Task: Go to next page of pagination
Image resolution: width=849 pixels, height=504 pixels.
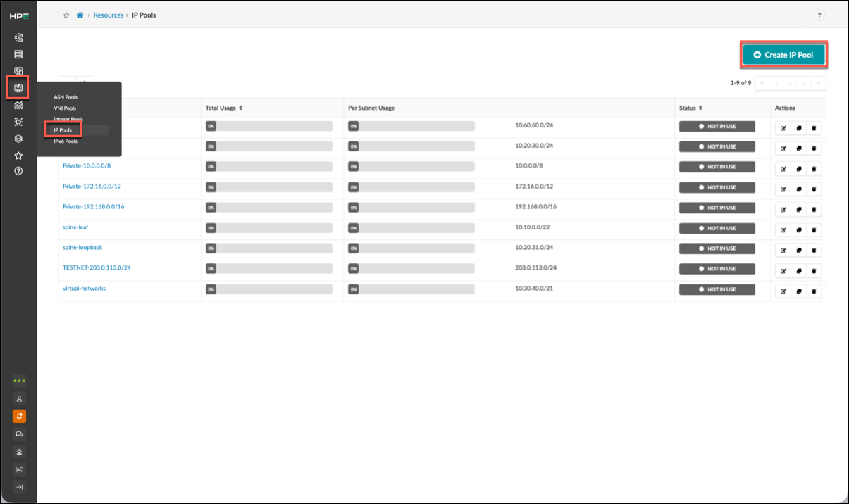Action: [x=805, y=83]
